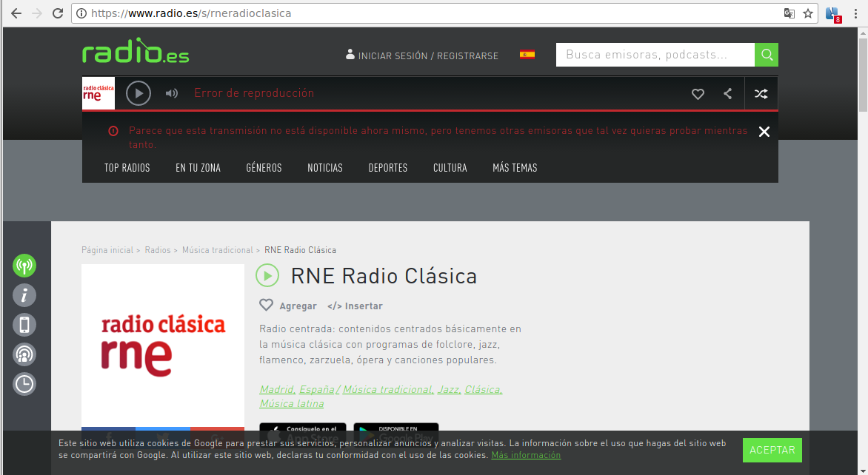Screen dimensions: 868x475
Task: Click the scrollbar up arrow
Action: pyautogui.click(x=863, y=33)
